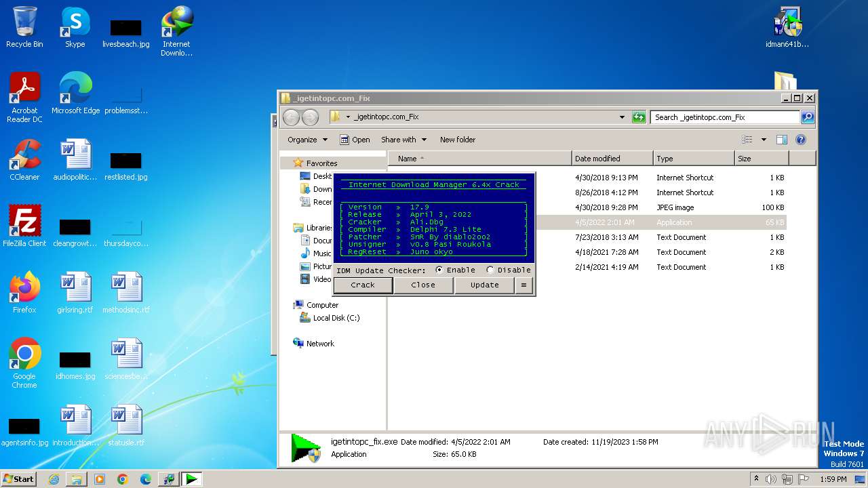Select Disable for IDM Update Checker
The height and width of the screenshot is (488, 868).
click(x=490, y=270)
